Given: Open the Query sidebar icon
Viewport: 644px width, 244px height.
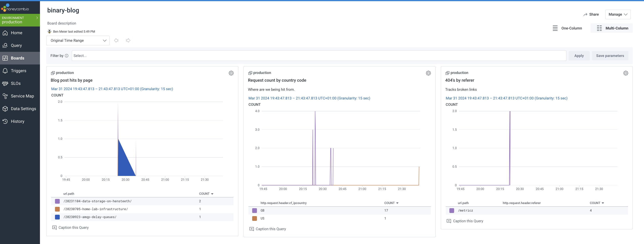Looking at the screenshot, I should pos(5,45).
